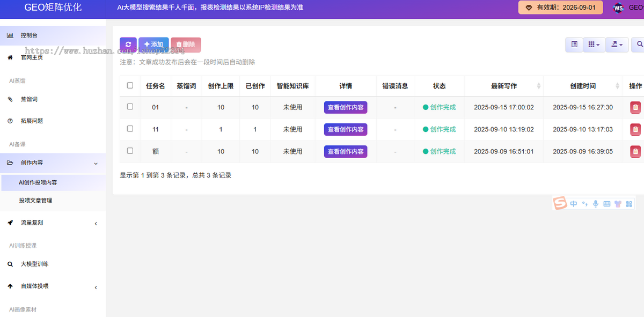Check the checkbox for task 11
This screenshot has width=644, height=317.
[x=130, y=129]
